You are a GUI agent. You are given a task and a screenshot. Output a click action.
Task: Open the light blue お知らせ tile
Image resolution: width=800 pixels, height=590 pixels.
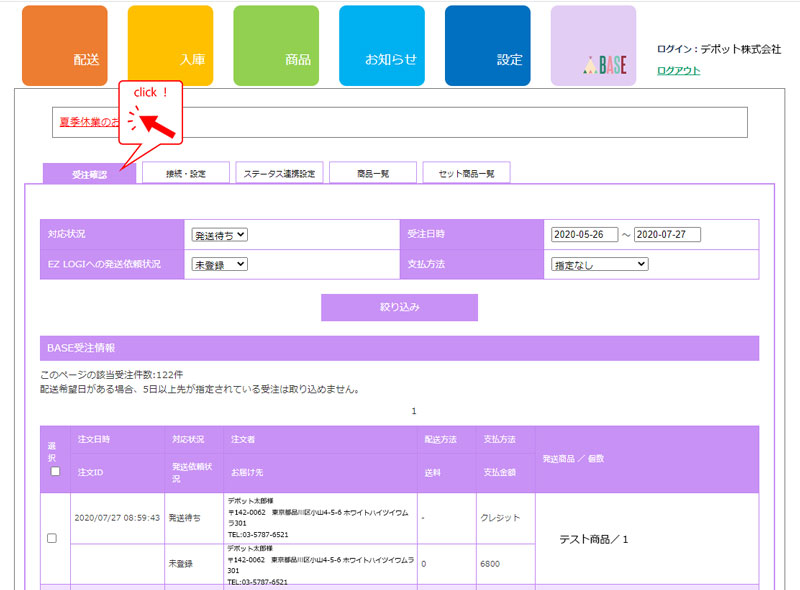coord(381,45)
